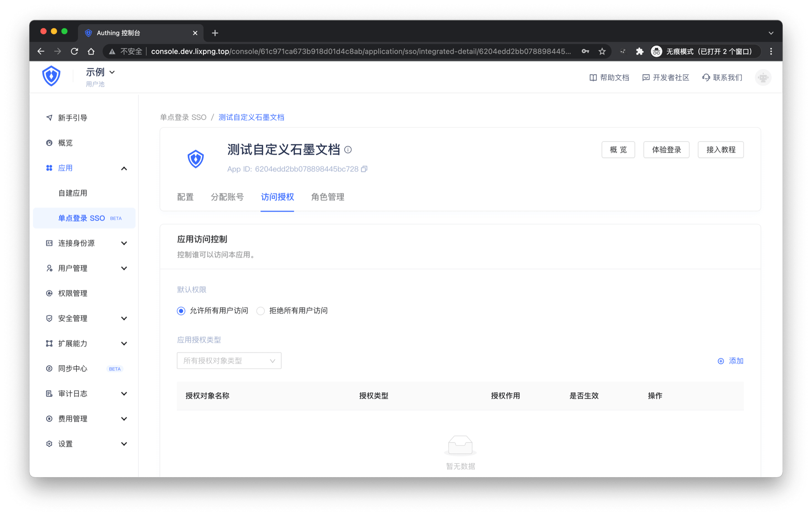The height and width of the screenshot is (516, 812).
Task: Click 单点登录 SSO breadcrumb link
Action: 183,117
